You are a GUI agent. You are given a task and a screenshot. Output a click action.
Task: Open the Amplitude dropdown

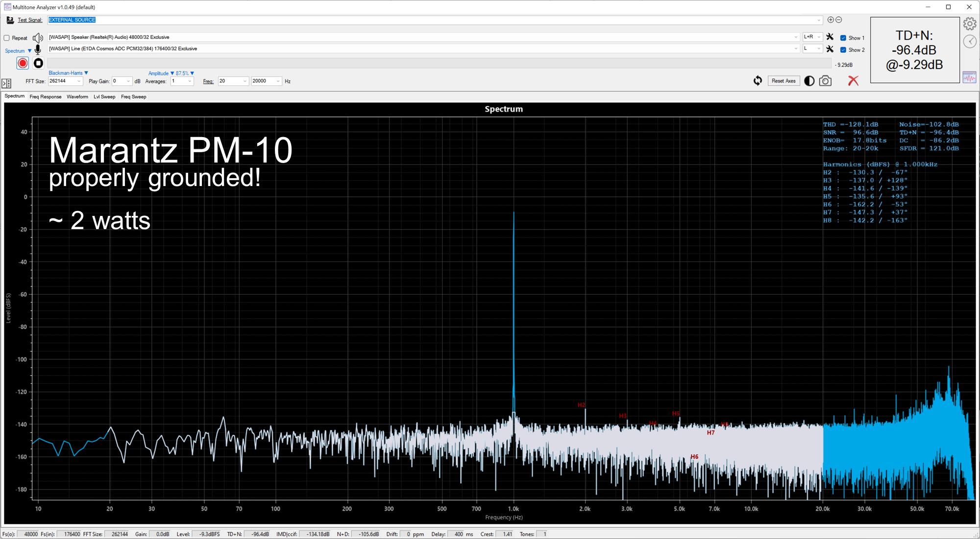pyautogui.click(x=161, y=73)
